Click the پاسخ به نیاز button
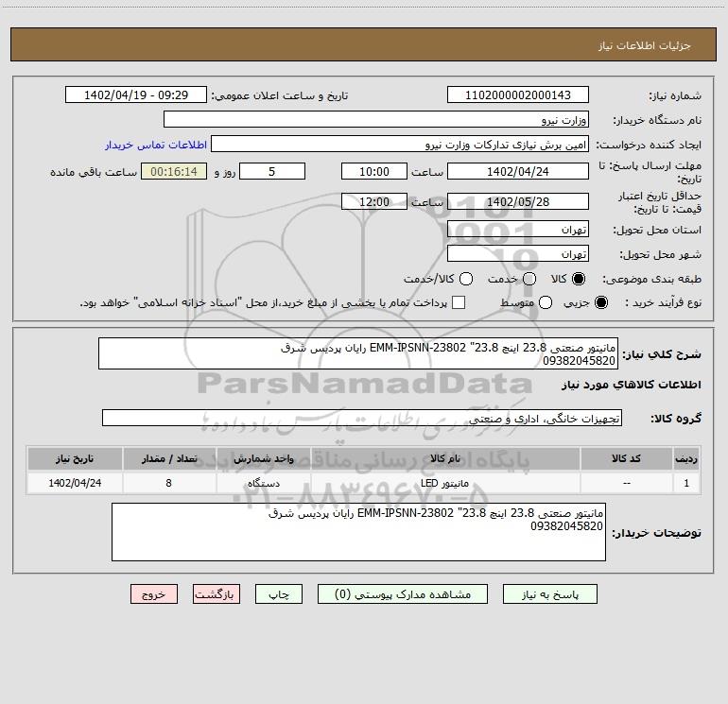The height and width of the screenshot is (704, 728). click(550, 594)
